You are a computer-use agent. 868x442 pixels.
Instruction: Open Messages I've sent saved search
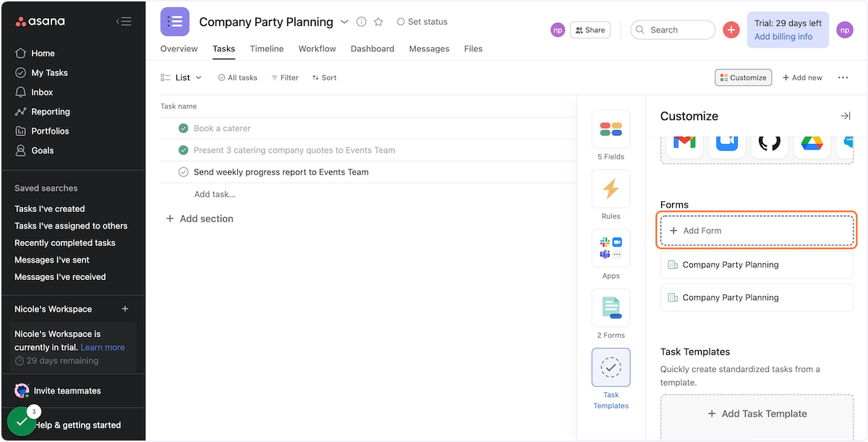pos(52,260)
